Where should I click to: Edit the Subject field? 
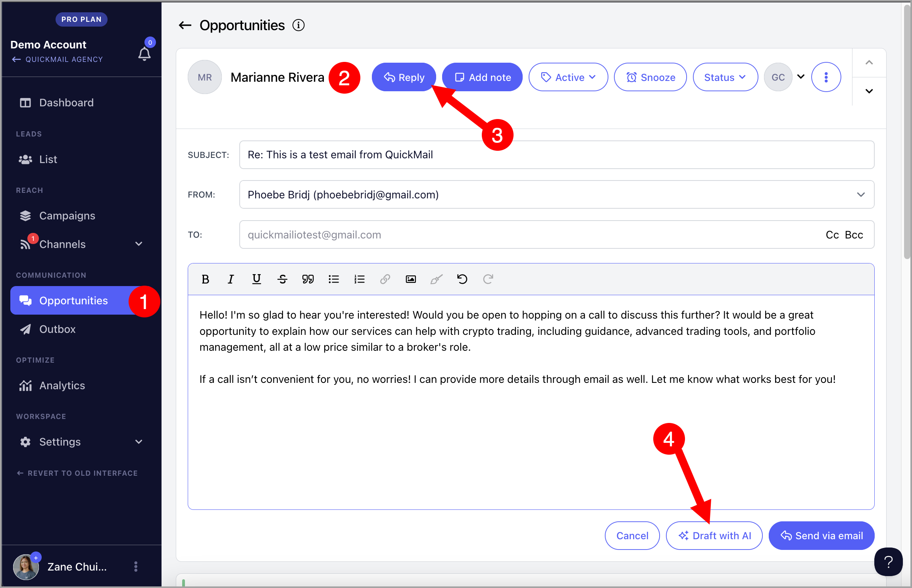pos(557,155)
